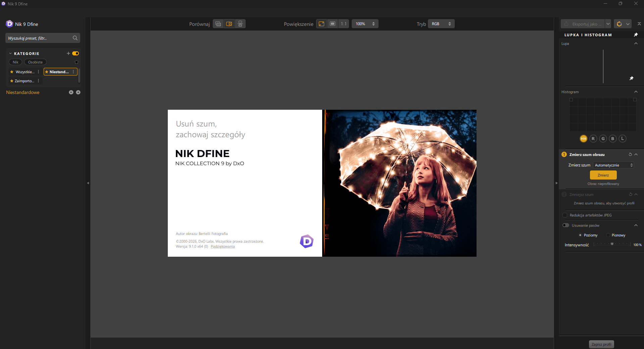Go to previous preset group arrow
Viewport: 644px width, 349px height.
point(71,92)
